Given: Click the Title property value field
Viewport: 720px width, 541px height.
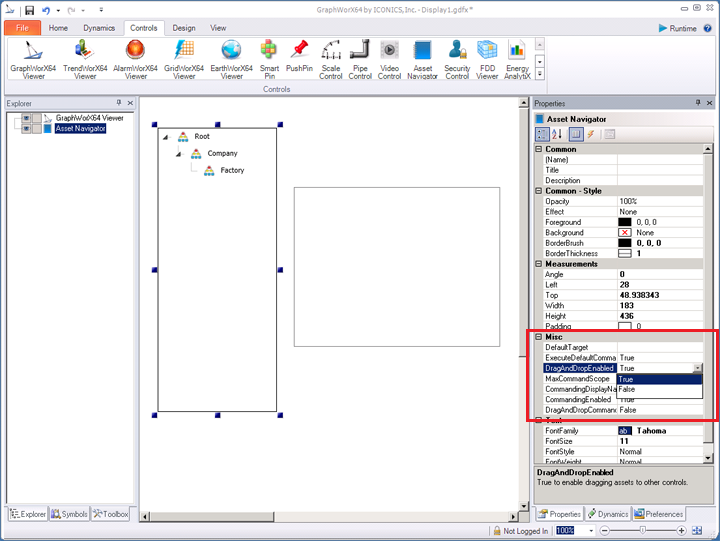Looking at the screenshot, I should [660, 170].
